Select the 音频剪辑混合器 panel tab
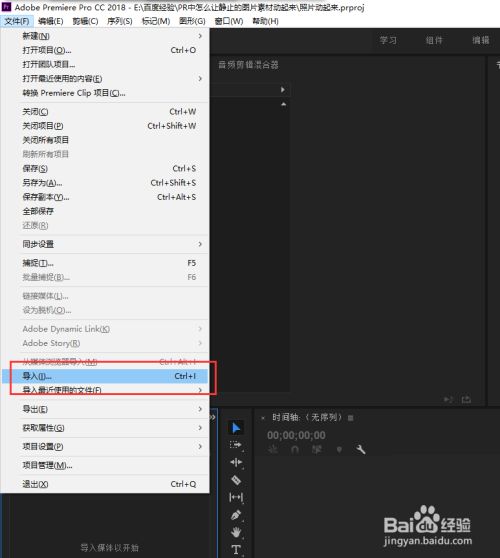The image size is (500, 558). [x=248, y=65]
